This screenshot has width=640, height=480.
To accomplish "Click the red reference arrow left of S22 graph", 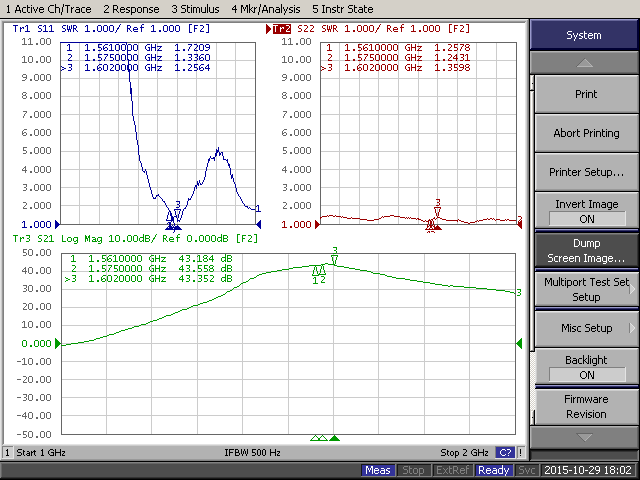I will tap(318, 224).
